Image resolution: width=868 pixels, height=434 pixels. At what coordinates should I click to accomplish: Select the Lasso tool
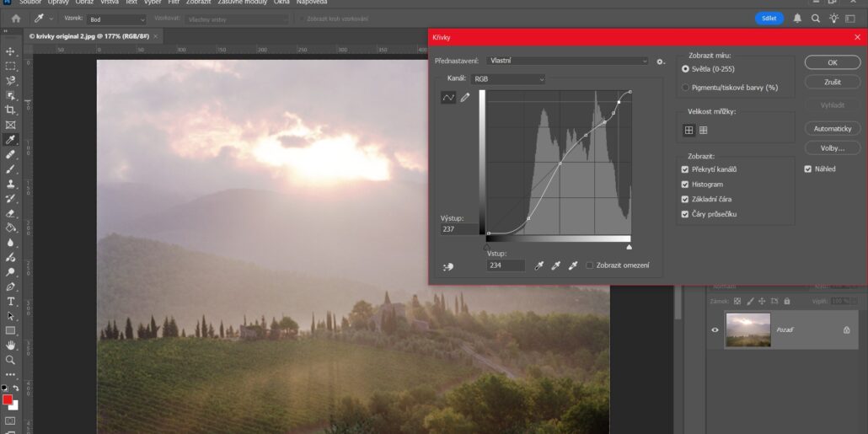pos(10,81)
